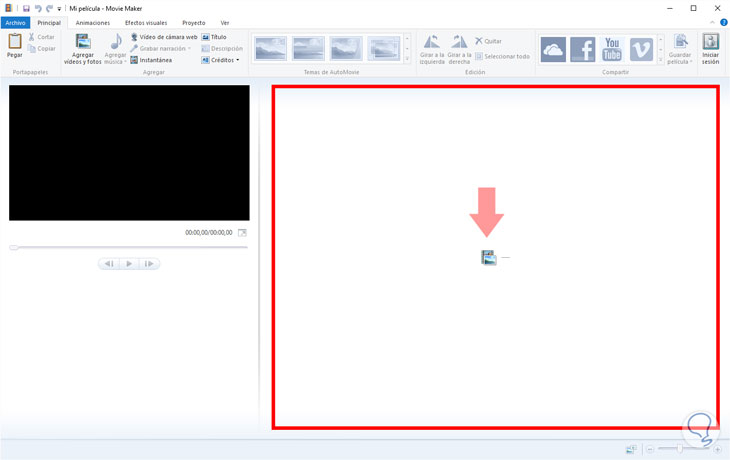Click Vídeo de cámara web

(163, 37)
